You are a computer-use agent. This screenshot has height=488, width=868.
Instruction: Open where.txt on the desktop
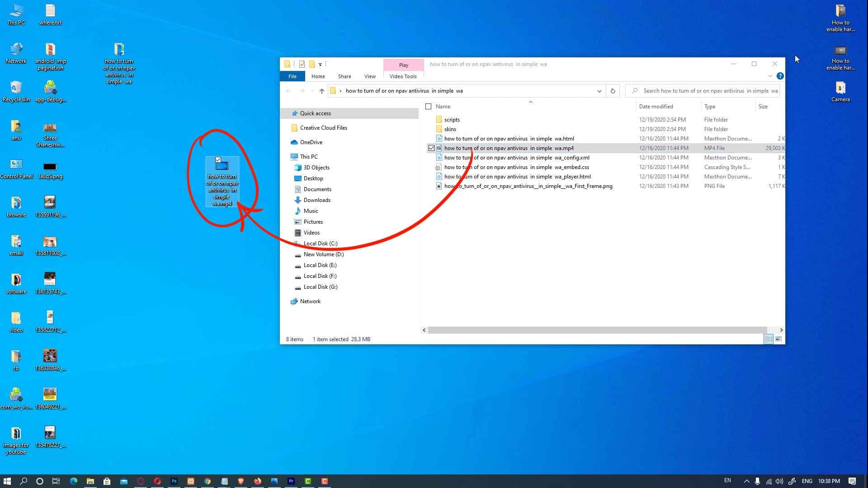coord(50,14)
